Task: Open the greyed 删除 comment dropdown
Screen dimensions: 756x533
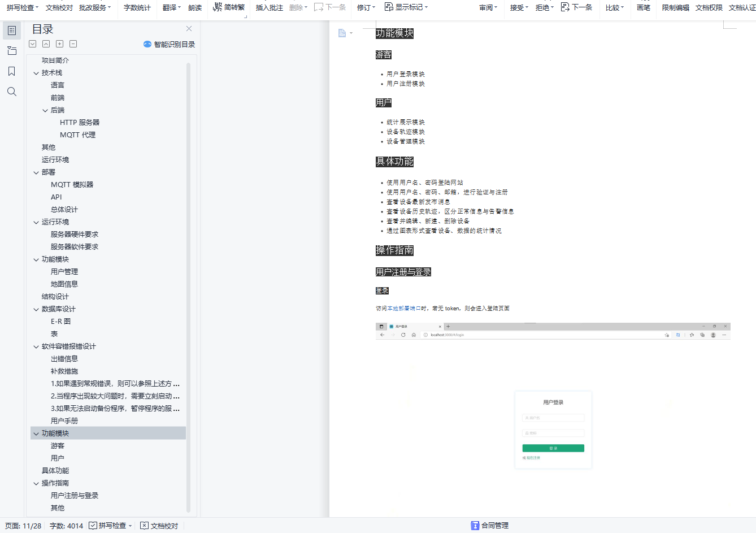Action: [298, 8]
